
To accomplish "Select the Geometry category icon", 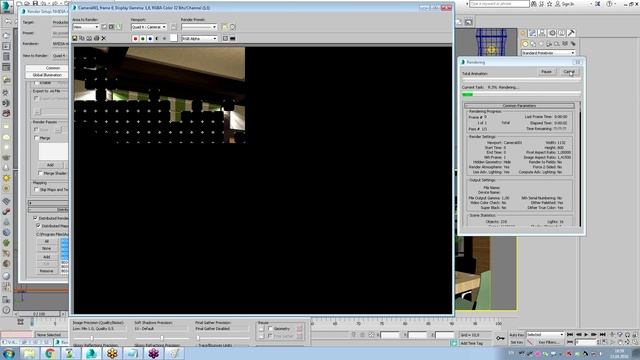I will (525, 44).
